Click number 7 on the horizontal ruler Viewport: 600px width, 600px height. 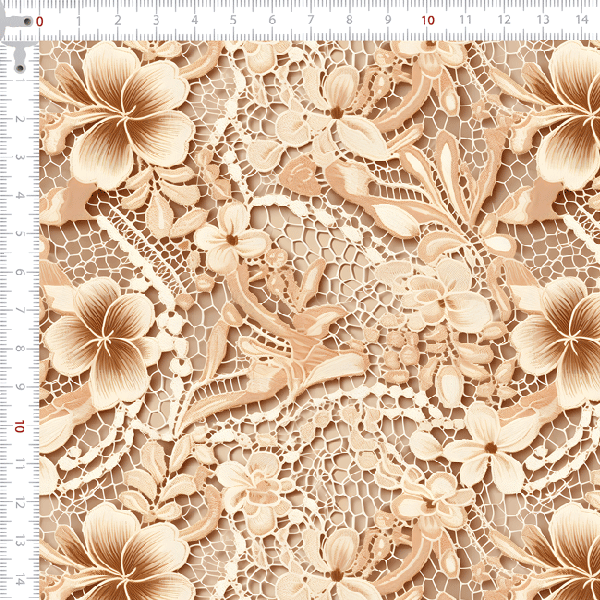coord(311,20)
